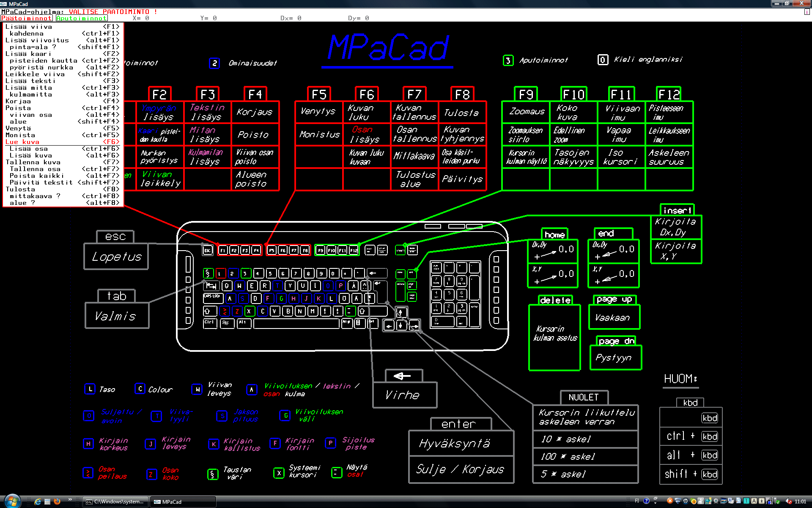Click the 'Vaakaan' box under page up
This screenshot has height=508, width=812.
click(x=614, y=317)
